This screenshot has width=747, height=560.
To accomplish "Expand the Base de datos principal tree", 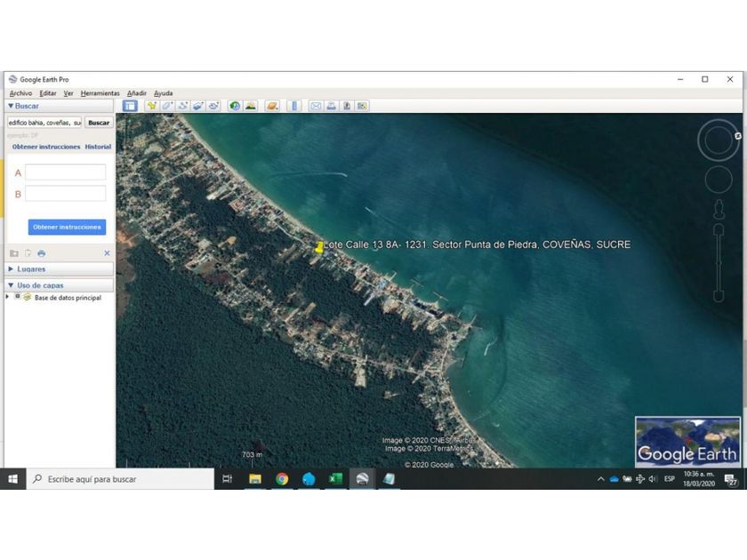I will coord(8,297).
